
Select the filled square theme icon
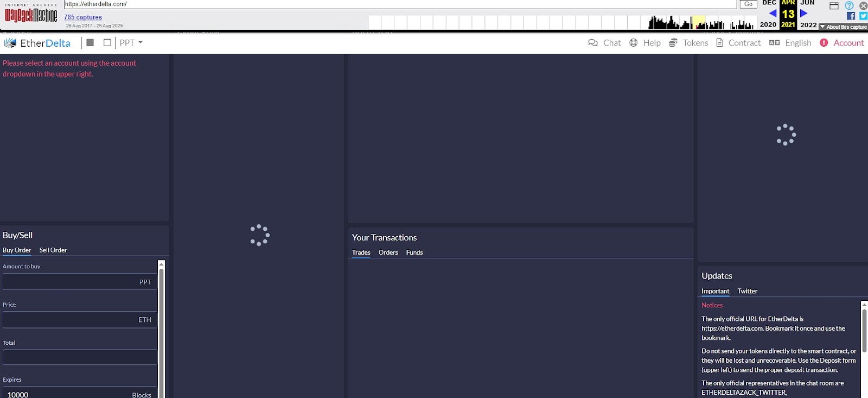(x=90, y=42)
